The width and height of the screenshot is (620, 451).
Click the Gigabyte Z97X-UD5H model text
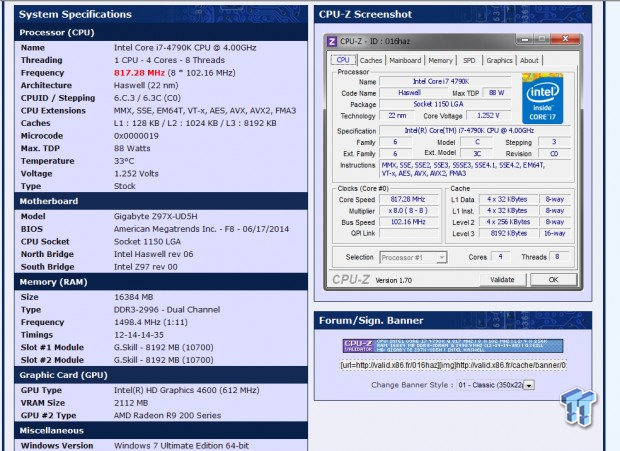pyautogui.click(x=155, y=216)
